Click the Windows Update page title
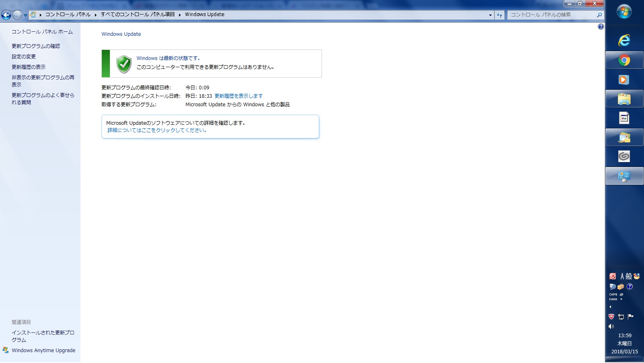The height and width of the screenshot is (363, 644). pyautogui.click(x=121, y=34)
